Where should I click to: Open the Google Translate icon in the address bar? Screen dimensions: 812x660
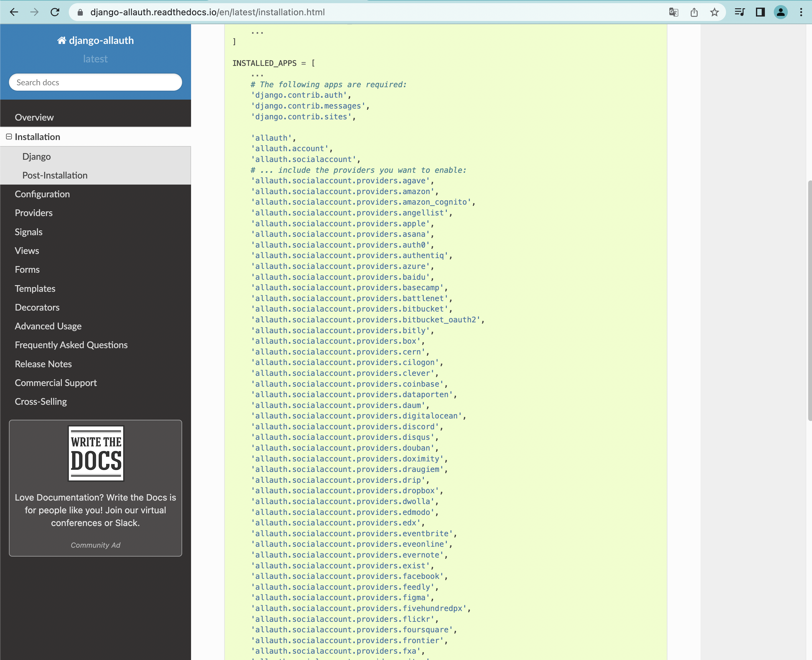(673, 12)
